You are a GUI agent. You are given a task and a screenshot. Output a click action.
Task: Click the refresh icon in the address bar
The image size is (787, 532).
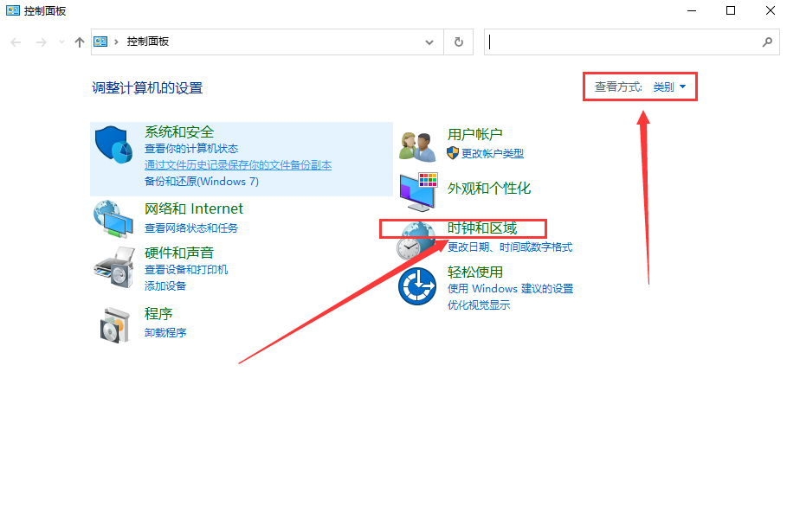tap(458, 42)
